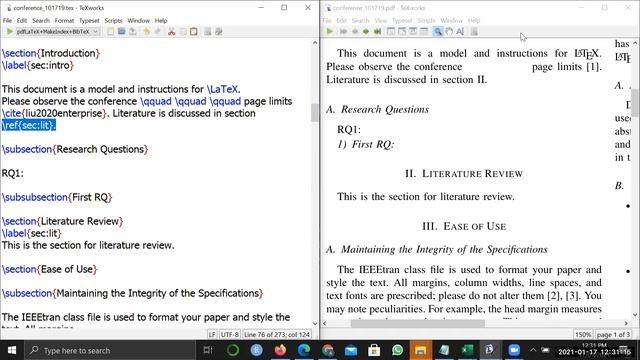Viewport: 640px width, 360px height.
Task: Open Task View on the taskbar
Action: coord(208,350)
